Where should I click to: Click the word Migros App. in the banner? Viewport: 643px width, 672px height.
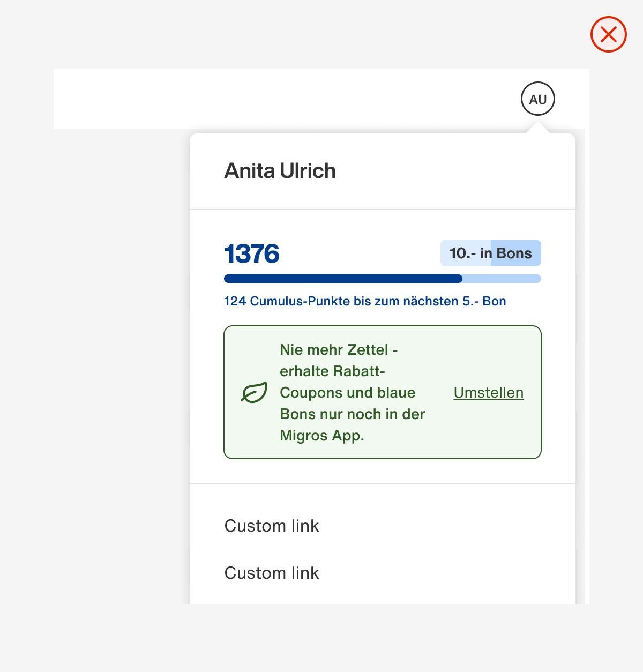point(322,436)
